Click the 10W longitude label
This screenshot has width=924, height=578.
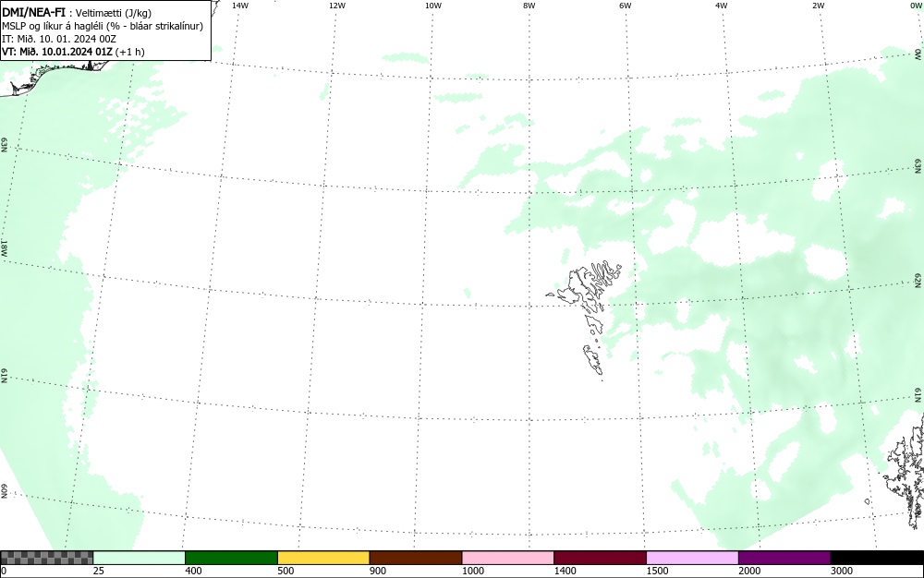point(433,6)
